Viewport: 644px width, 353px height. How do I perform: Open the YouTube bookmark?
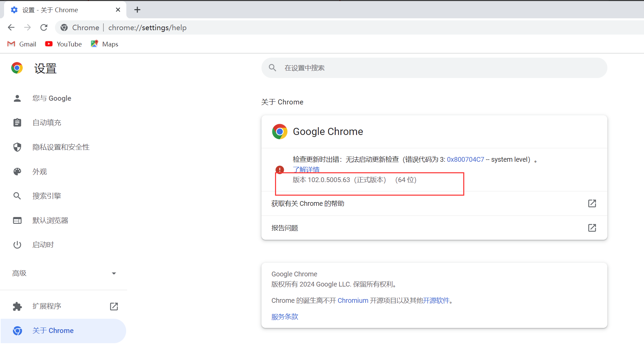point(63,44)
